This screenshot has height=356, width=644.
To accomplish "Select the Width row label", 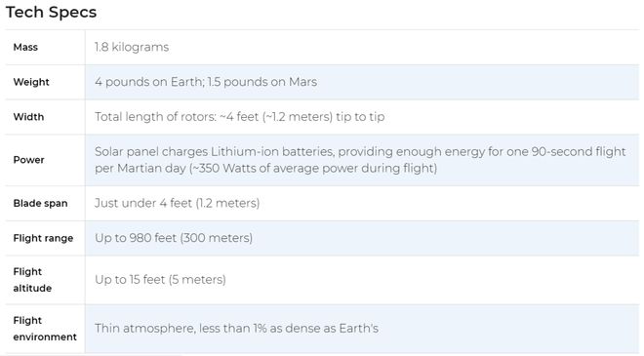I will pos(28,117).
